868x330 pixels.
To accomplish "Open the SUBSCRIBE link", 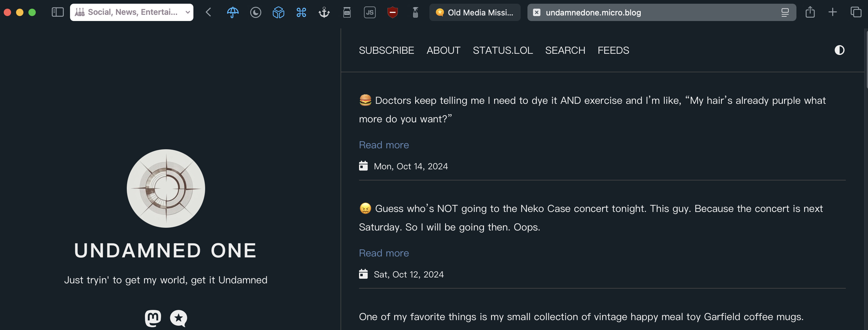I will 386,50.
